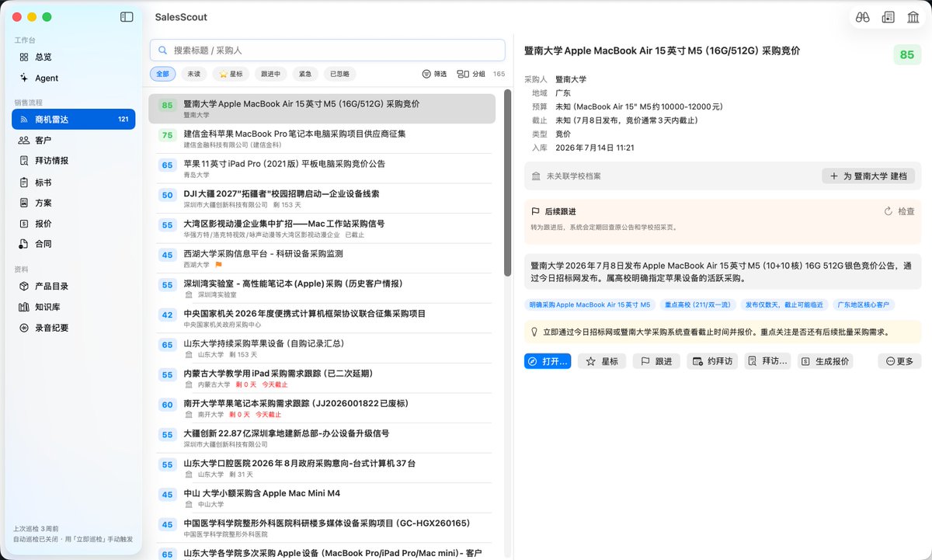Select the 苹果11英寸 iPad Pro 竞价公告 row
This screenshot has height=560, width=932.
[322, 169]
